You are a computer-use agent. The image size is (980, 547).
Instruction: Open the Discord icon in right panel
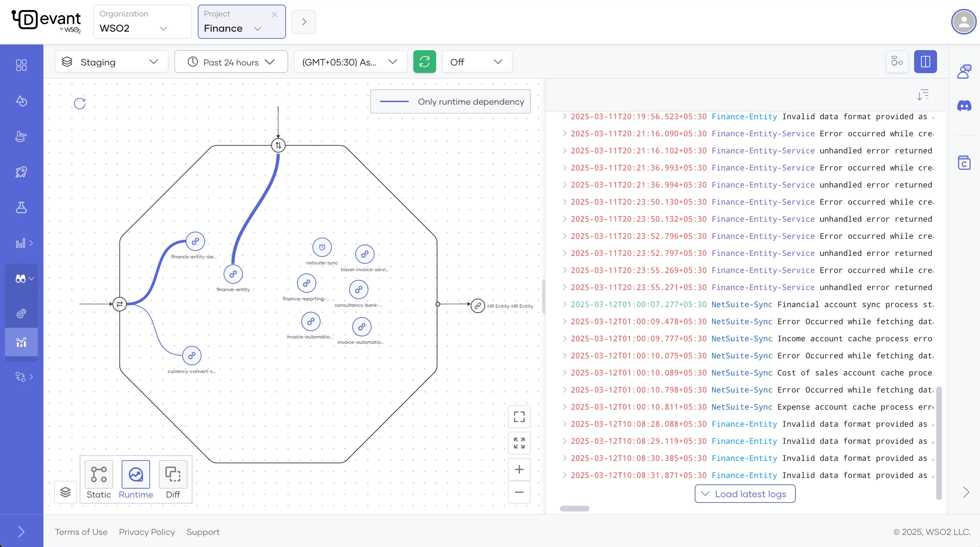coord(964,105)
